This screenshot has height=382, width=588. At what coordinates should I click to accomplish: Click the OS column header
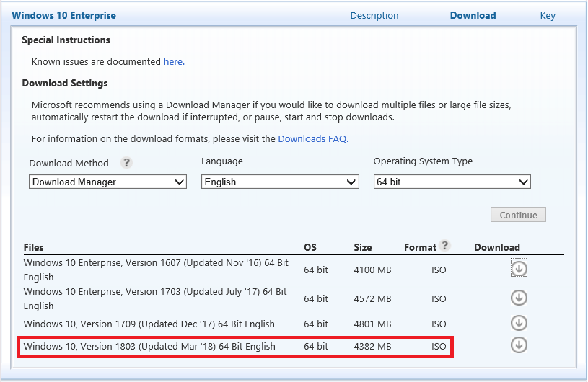click(310, 247)
